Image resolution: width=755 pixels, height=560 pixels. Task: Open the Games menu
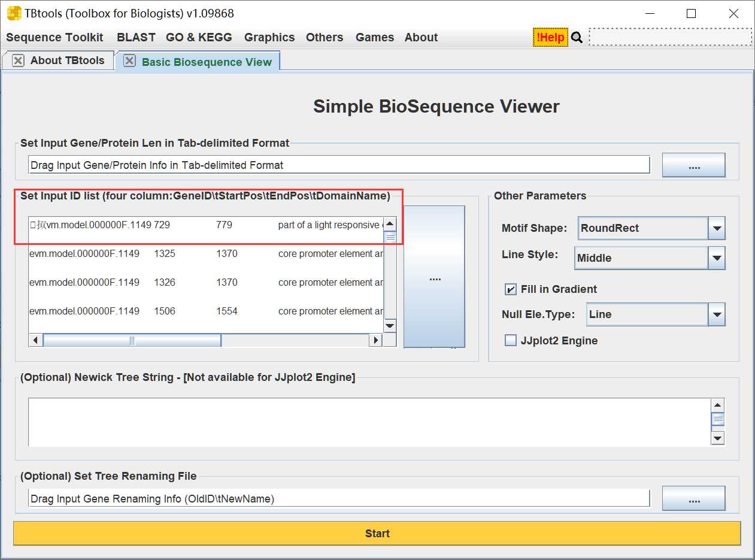[x=375, y=37]
